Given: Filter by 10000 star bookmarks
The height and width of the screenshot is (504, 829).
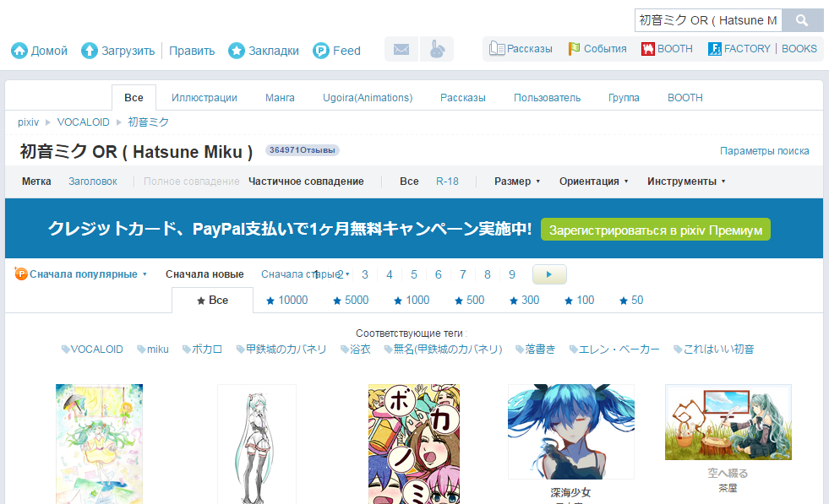Looking at the screenshot, I should coord(287,300).
